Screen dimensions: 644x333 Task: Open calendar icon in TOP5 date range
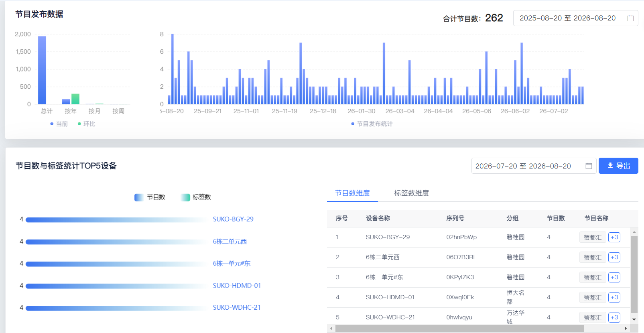tap(589, 166)
